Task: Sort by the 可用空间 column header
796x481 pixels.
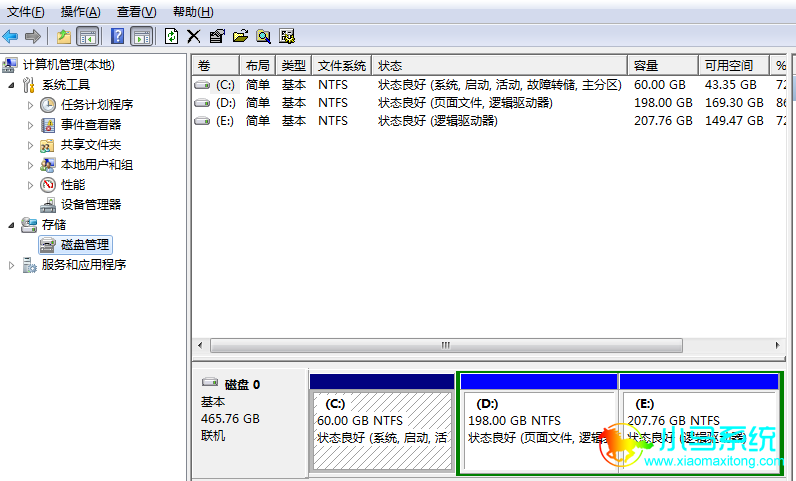Action: pyautogui.click(x=735, y=66)
